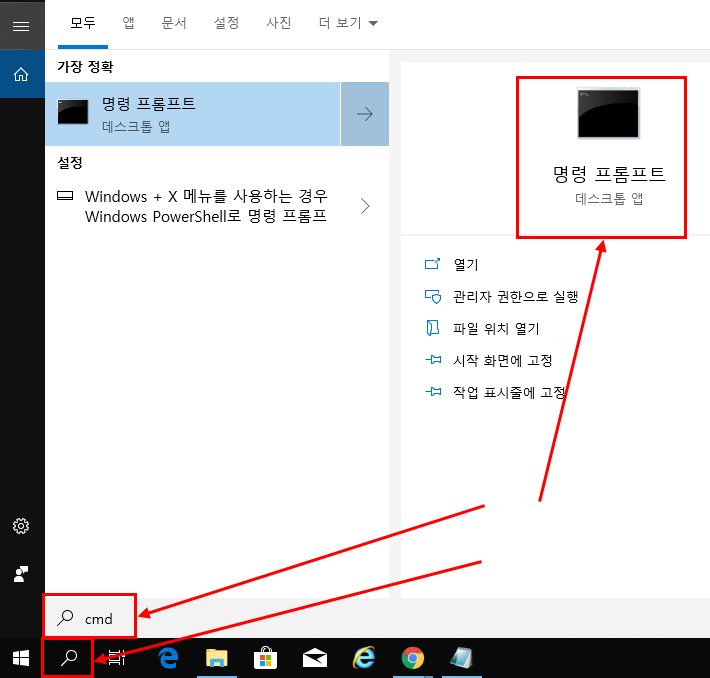Click the keyboard icon beside the Windows + X setting
The image size is (710, 678).
(65, 196)
